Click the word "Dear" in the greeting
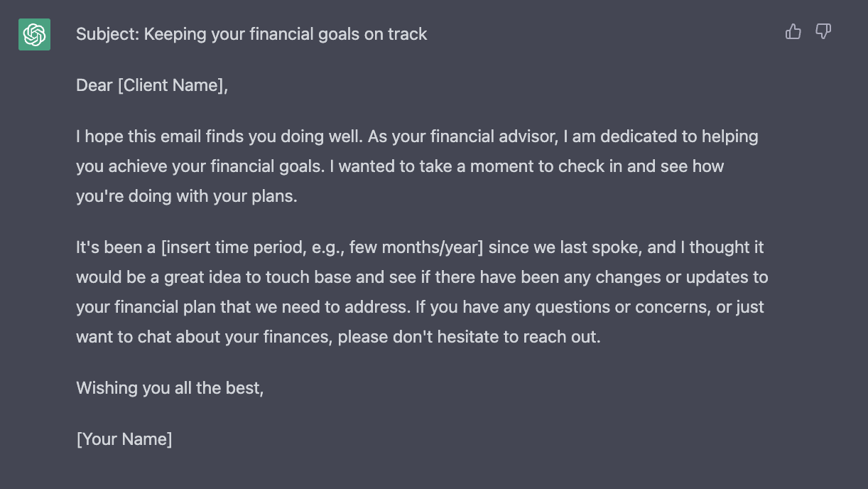This screenshot has height=489, width=868. pos(94,85)
